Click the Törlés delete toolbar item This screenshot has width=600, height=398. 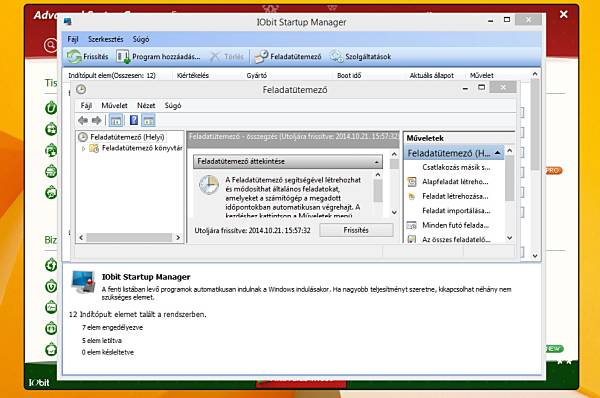227,57
